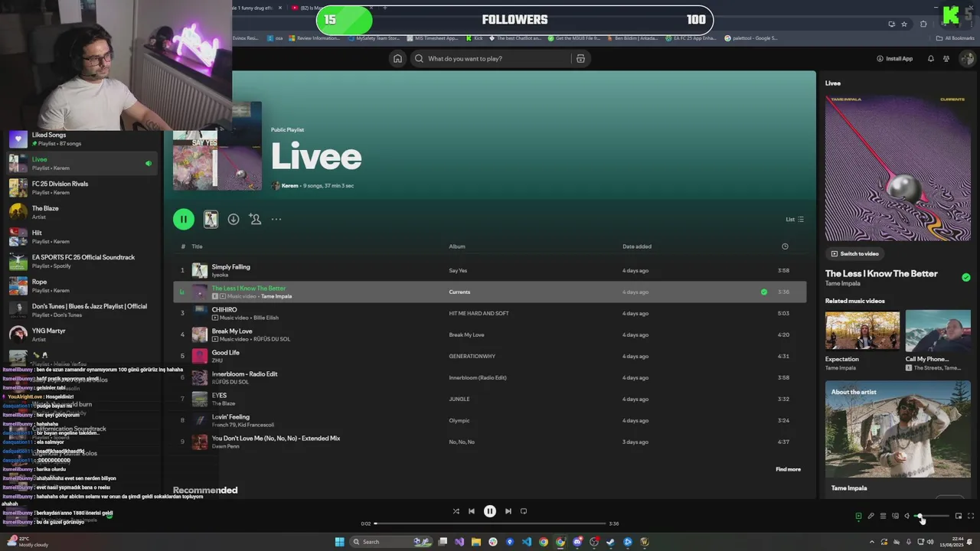980x551 pixels.
Task: Select You Don't Love Me extended mix
Action: [489, 442]
